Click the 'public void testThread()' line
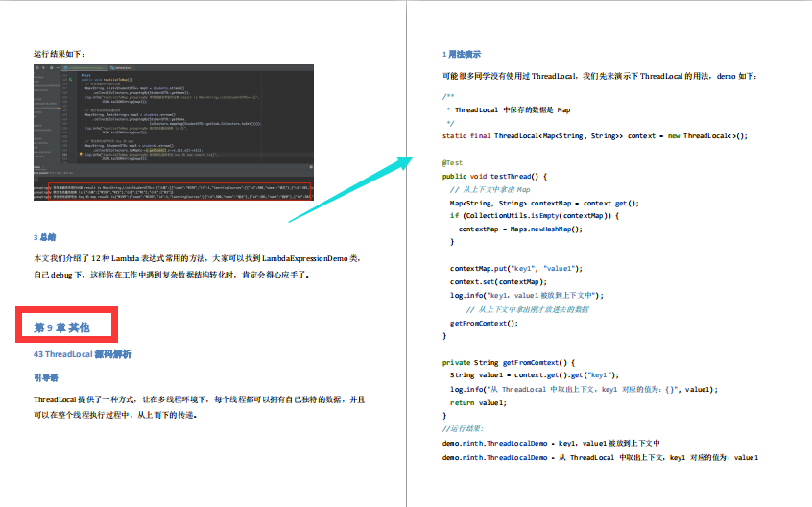Image resolution: width=812 pixels, height=507 pixels. (494, 176)
